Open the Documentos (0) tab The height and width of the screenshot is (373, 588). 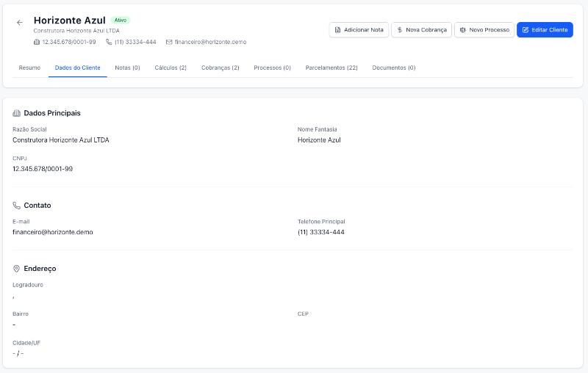point(394,68)
